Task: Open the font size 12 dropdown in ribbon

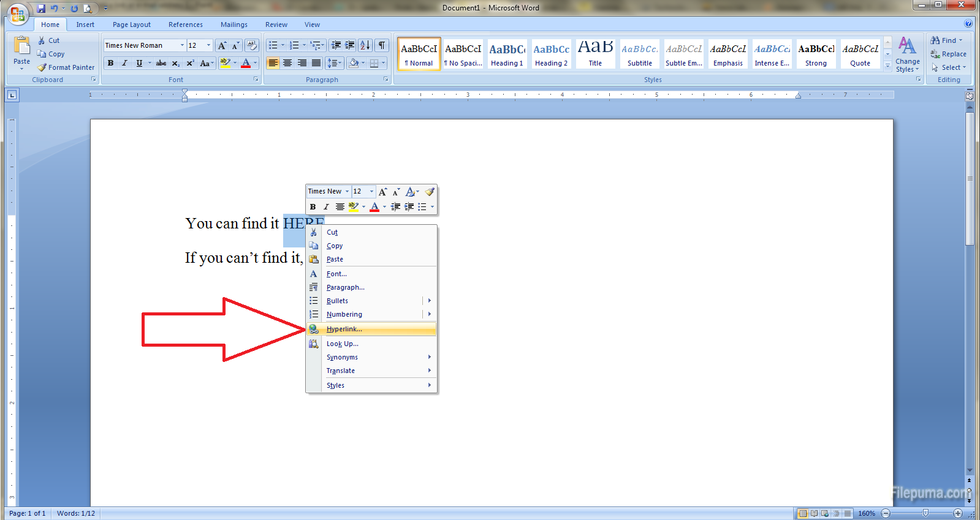Action: click(x=208, y=45)
